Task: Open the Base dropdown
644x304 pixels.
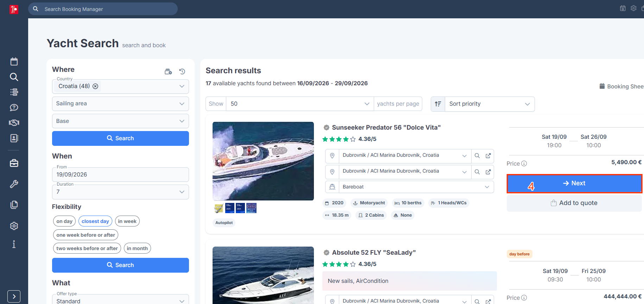Action: 120,121
